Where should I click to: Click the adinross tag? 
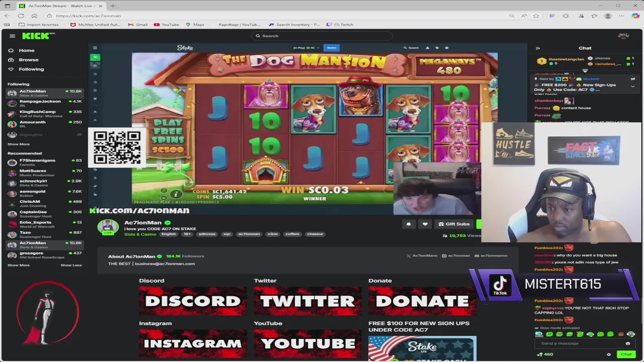(207, 234)
